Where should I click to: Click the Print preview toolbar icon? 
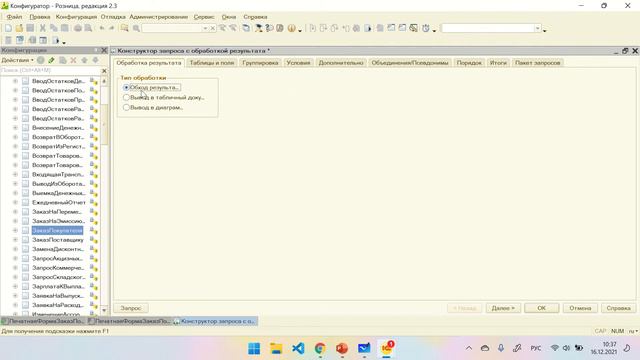88,28
